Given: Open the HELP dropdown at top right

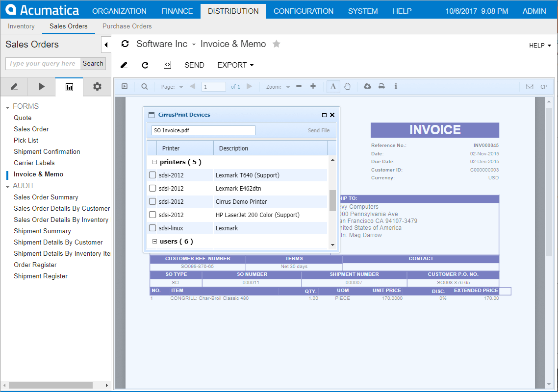Looking at the screenshot, I should [x=540, y=45].
